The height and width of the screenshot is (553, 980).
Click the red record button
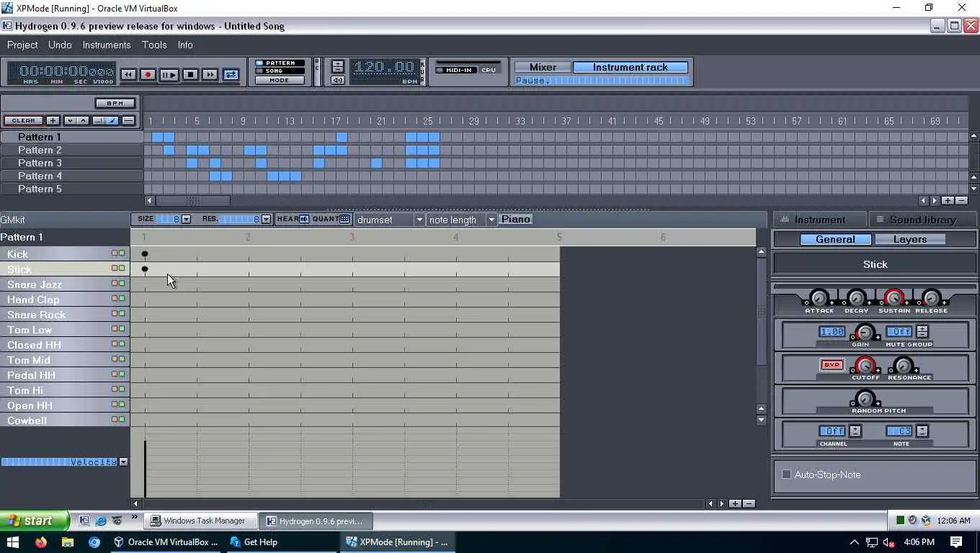coord(148,74)
